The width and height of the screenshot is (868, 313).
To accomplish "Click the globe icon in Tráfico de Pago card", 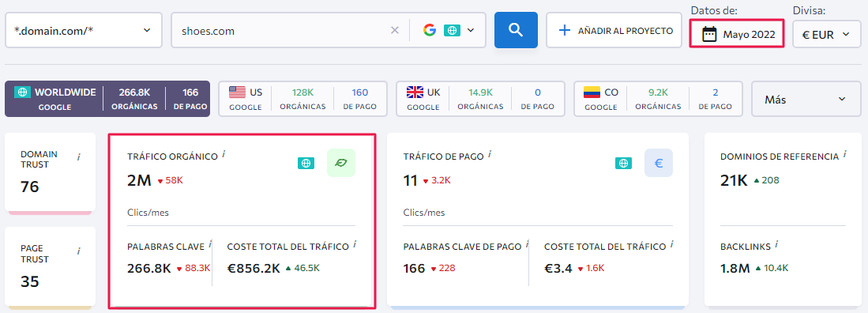I will point(624,163).
